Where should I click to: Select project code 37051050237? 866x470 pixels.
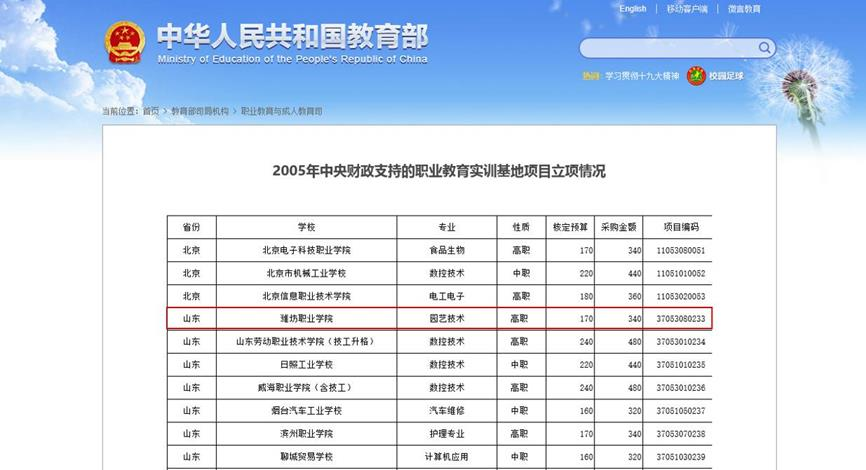[x=681, y=411]
